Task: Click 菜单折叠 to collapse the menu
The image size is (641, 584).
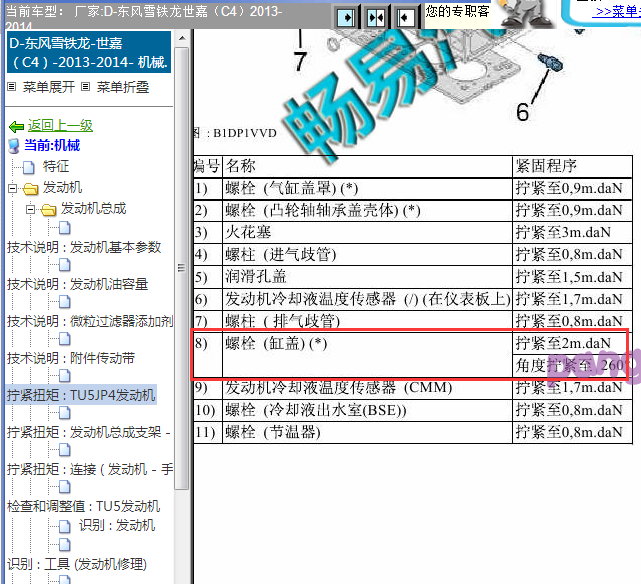Action: (123, 87)
